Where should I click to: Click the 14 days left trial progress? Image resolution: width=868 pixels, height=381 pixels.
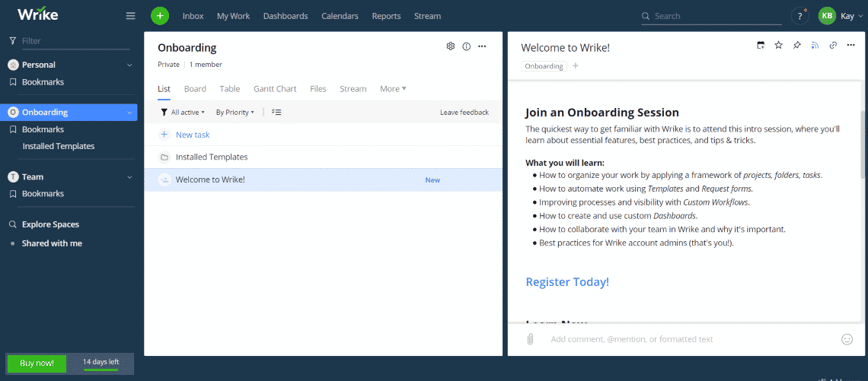[x=101, y=364]
